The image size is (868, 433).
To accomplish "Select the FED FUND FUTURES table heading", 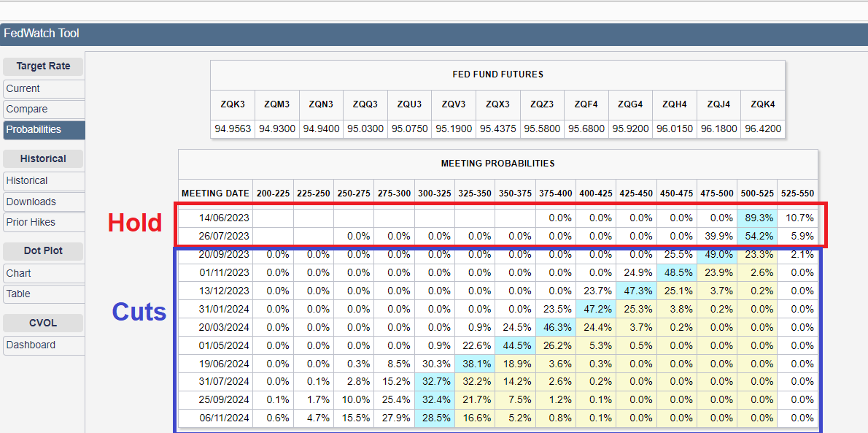I will tap(497, 74).
